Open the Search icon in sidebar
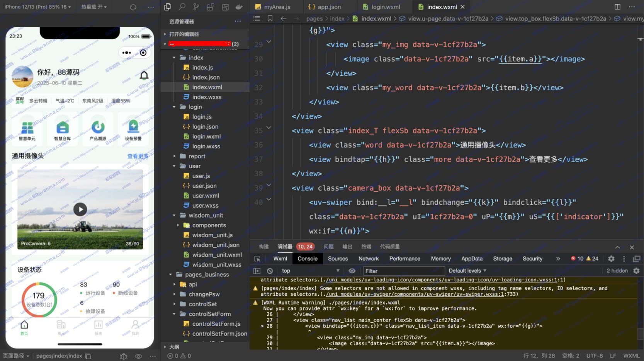644x361 pixels. (x=182, y=7)
